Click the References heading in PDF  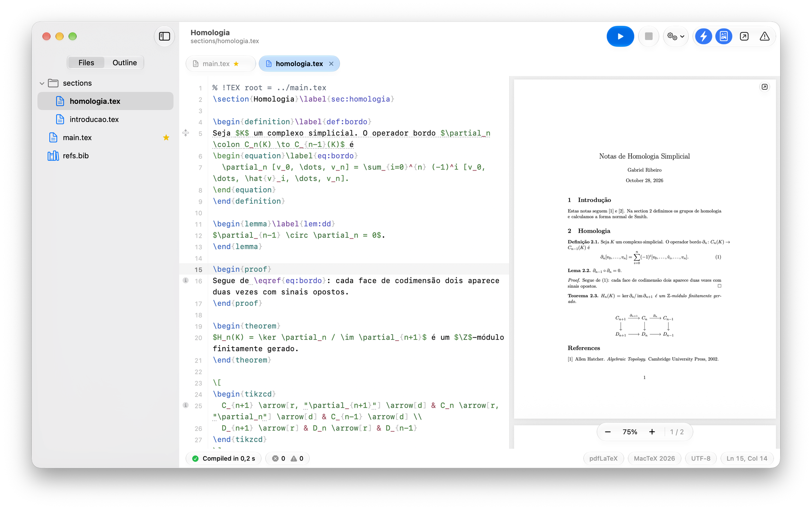[584, 348]
